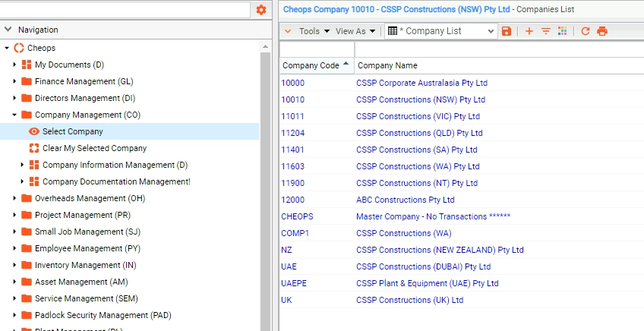644x331 pixels.
Task: Open CSSP Constructions (NEW ZEALAND) Pty Ltd link
Action: pyautogui.click(x=440, y=250)
